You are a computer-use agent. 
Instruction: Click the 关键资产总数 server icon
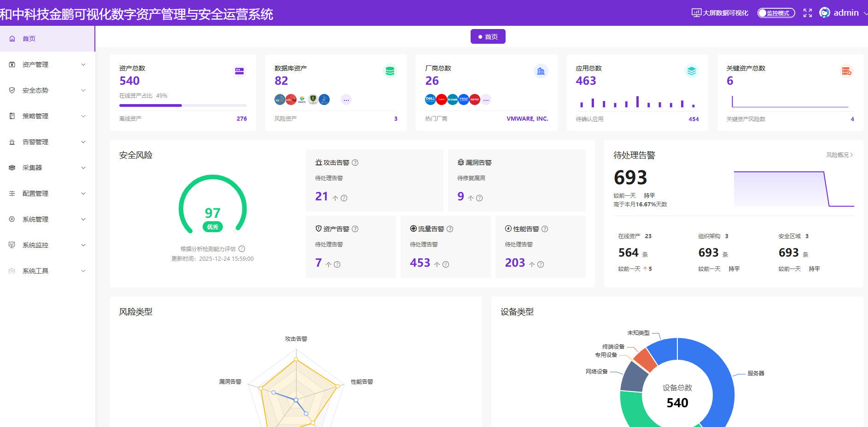pos(846,71)
